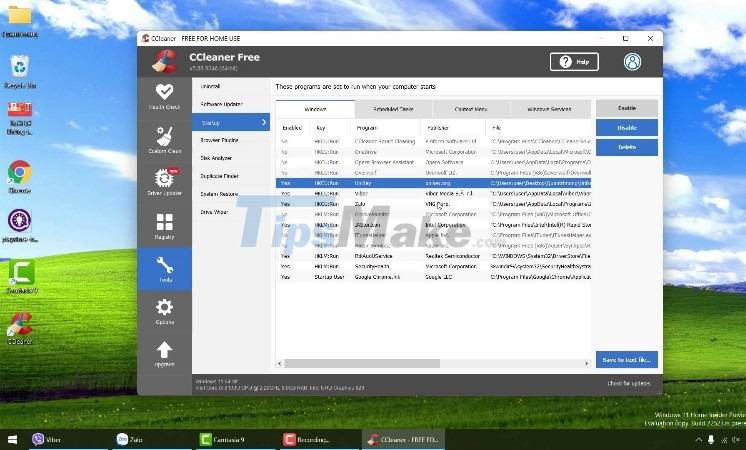
Task: Show hidden system tray icons
Action: (x=698, y=440)
